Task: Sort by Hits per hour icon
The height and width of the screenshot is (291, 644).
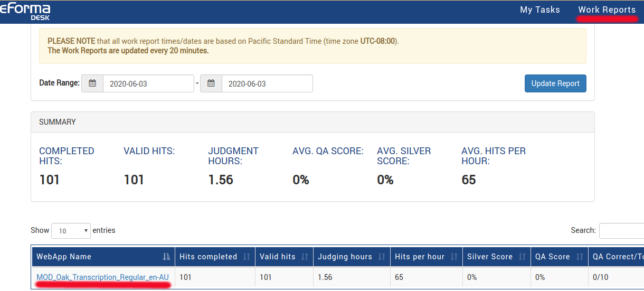Action: click(x=454, y=257)
